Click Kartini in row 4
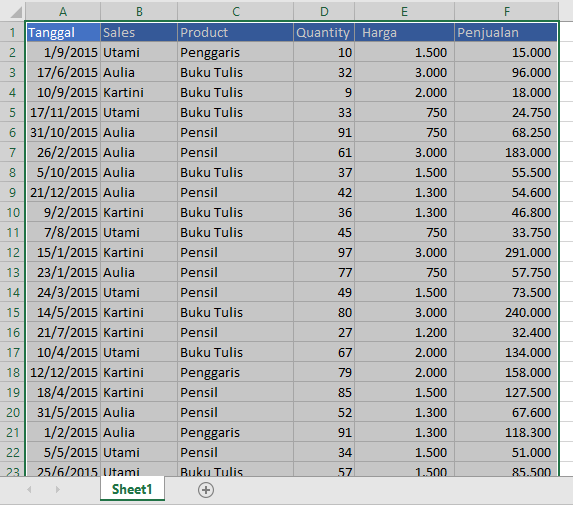This screenshot has height=505, width=573. tap(139, 92)
